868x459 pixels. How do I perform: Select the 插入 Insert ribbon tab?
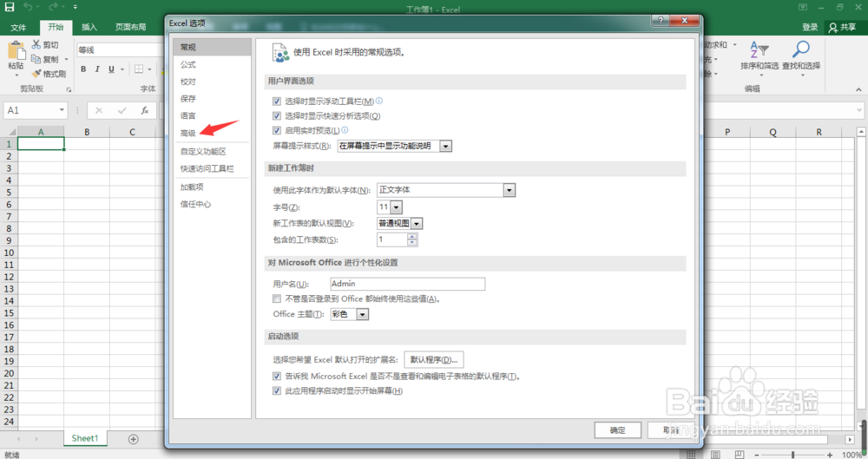click(x=89, y=27)
